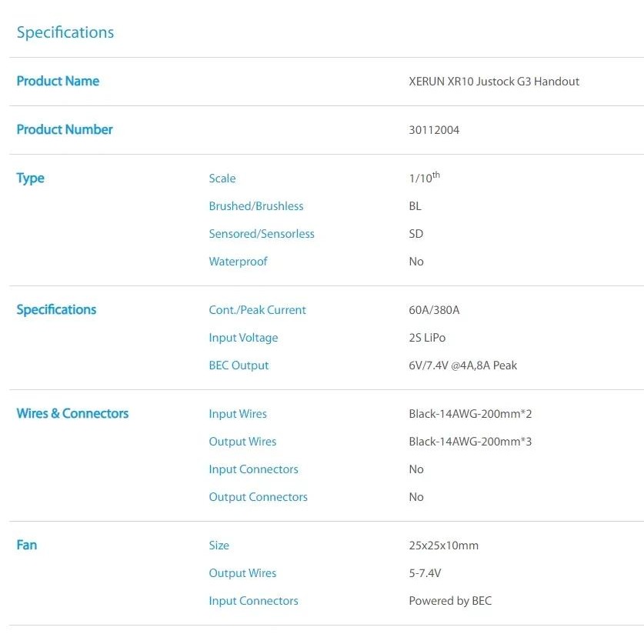The width and height of the screenshot is (644, 644).
Task: Click the BEC Output label
Action: click(239, 365)
